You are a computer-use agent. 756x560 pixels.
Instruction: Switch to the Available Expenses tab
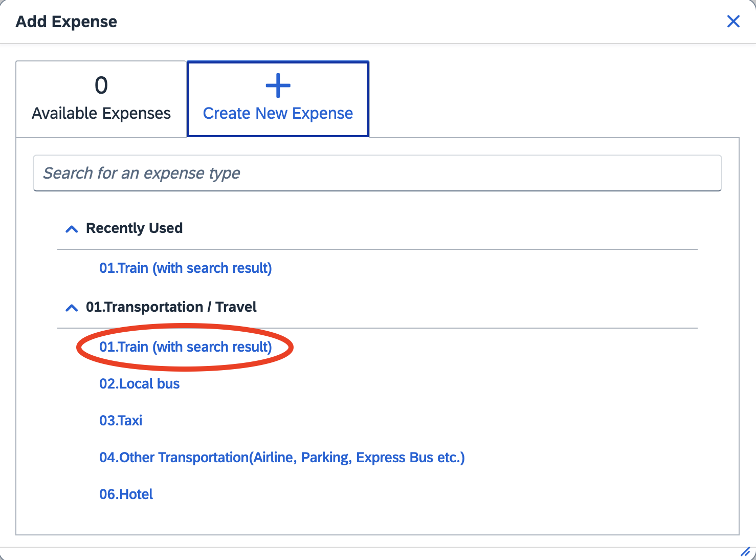pyautogui.click(x=101, y=99)
